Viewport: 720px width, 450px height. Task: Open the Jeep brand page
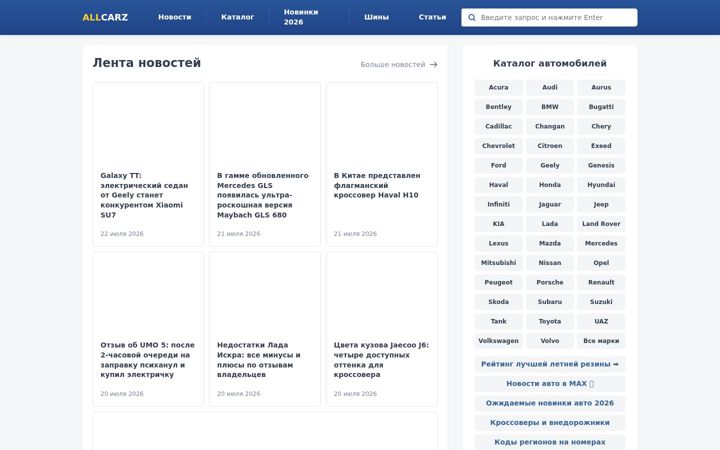tap(601, 204)
